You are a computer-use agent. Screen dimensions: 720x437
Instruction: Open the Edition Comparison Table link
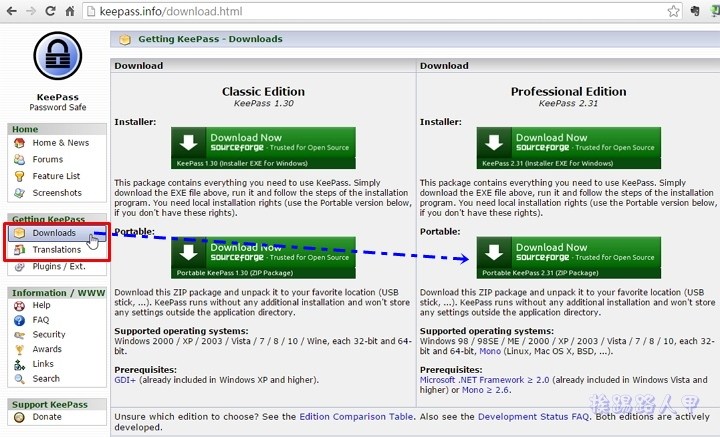(x=356, y=417)
